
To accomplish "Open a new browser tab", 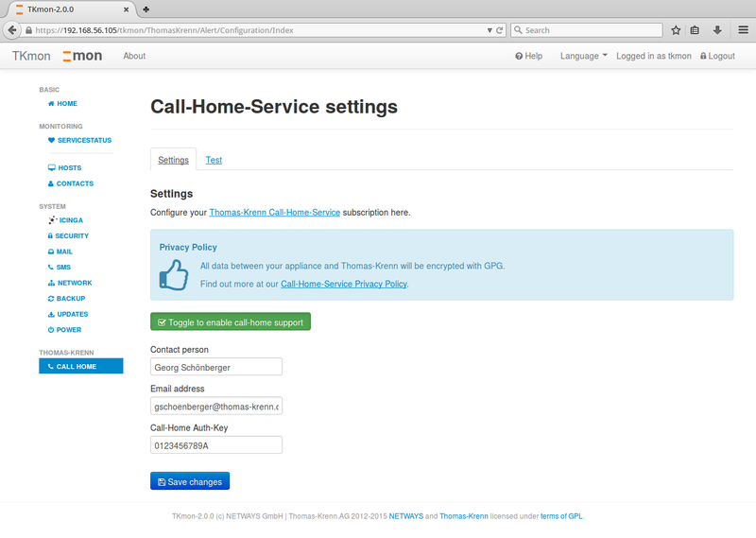I will click(x=146, y=9).
